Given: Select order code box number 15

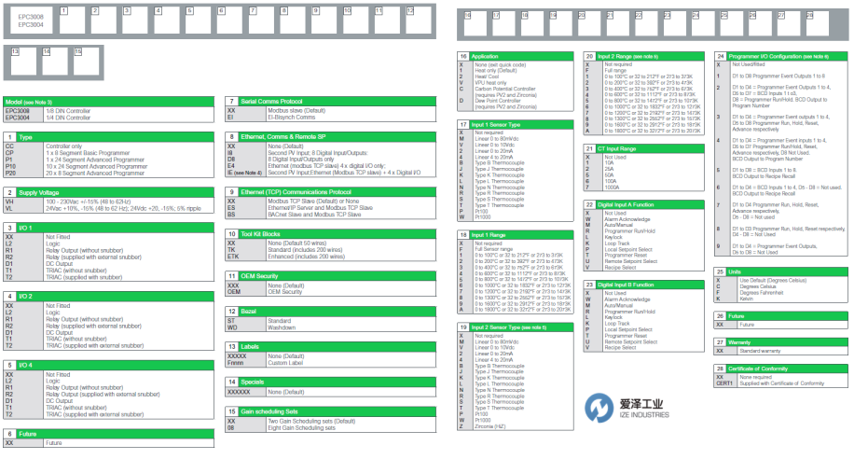Looking at the screenshot, I should (x=87, y=61).
